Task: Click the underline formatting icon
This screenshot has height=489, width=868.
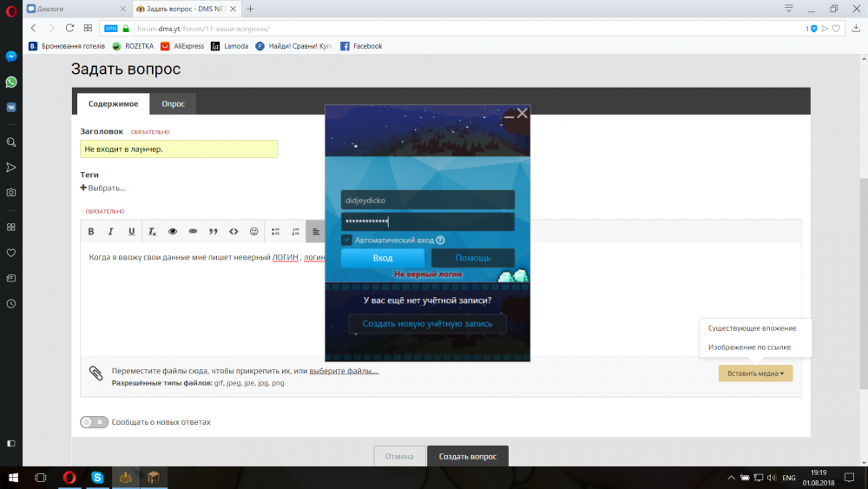Action: coord(131,232)
